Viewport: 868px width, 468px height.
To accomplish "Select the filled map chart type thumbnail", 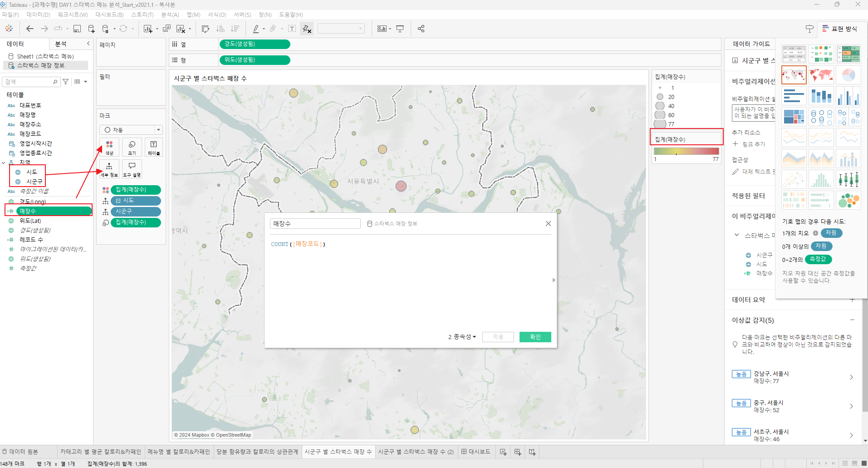I will tap(821, 75).
